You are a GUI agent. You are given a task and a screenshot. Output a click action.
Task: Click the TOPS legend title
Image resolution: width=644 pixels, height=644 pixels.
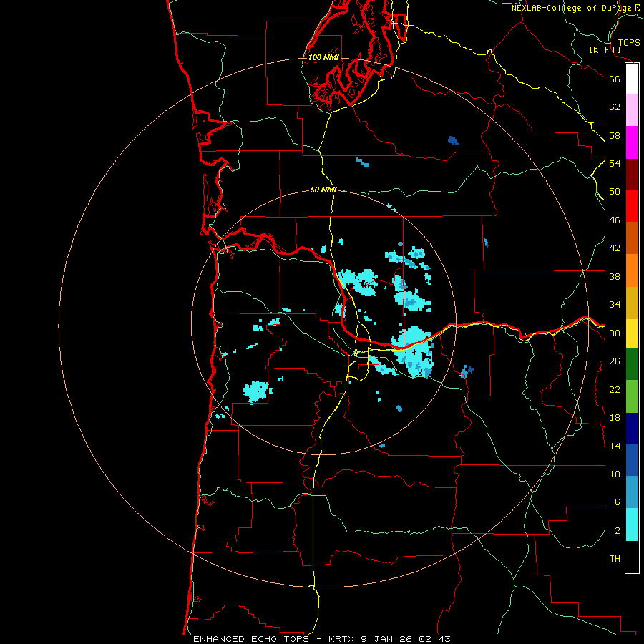[x=629, y=42]
